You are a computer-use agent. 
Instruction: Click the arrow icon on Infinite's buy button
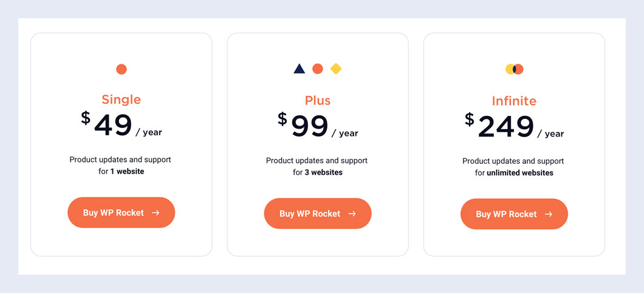(x=549, y=214)
